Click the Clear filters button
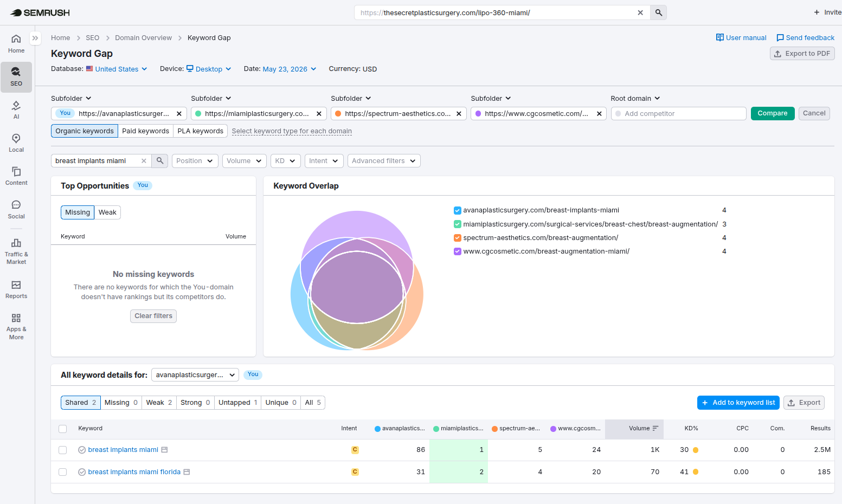 [153, 316]
